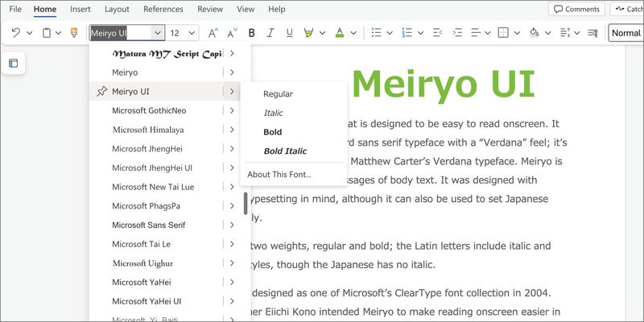This screenshot has width=644, height=322.
Task: Switch to the Insert tab
Action: [80, 9]
